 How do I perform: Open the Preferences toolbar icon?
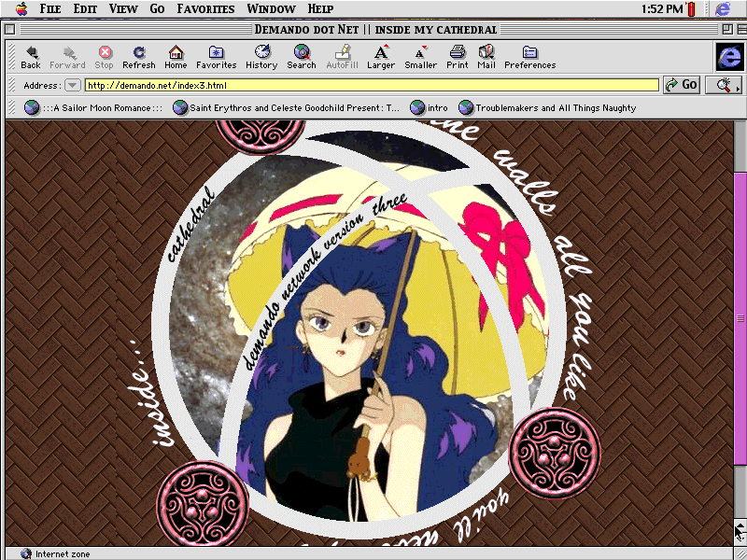(x=529, y=53)
